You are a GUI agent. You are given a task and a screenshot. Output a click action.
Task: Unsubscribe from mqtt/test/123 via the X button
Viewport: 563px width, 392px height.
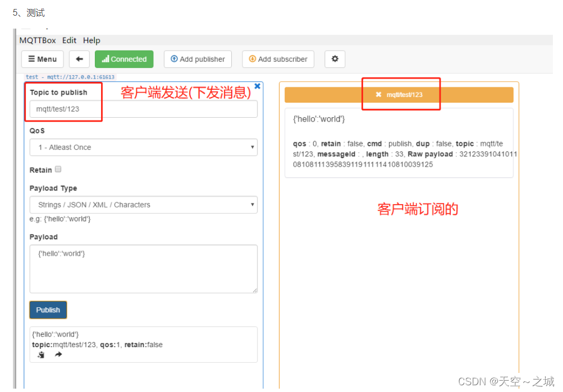[378, 94]
